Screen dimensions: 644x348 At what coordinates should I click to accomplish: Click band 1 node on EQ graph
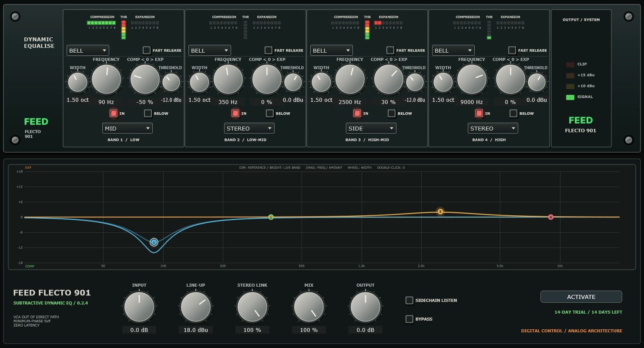[154, 242]
